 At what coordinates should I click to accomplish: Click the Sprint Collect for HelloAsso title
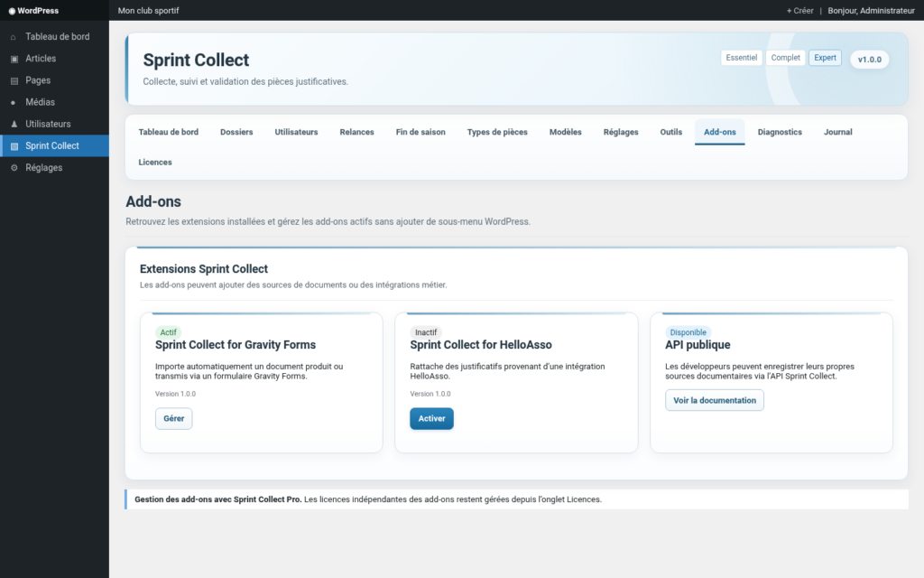coord(481,345)
